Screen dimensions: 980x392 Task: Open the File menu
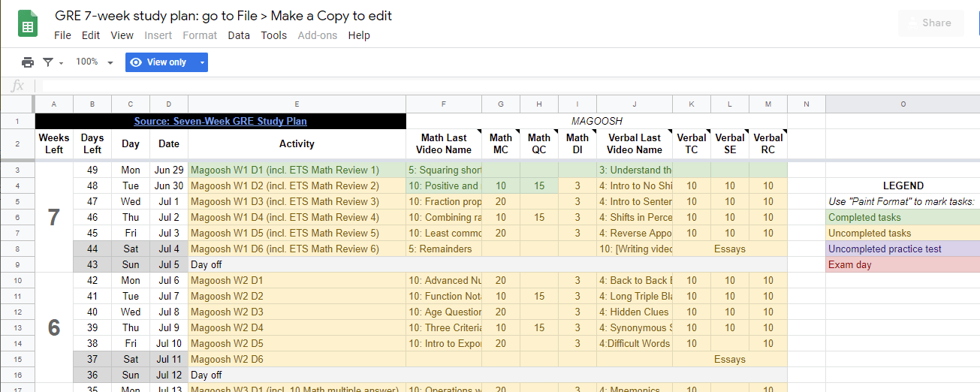[x=63, y=35]
